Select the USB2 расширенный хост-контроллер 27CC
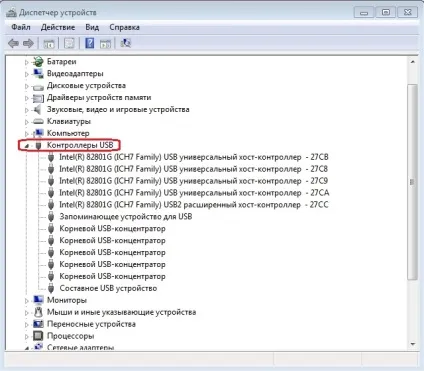 (x=194, y=205)
